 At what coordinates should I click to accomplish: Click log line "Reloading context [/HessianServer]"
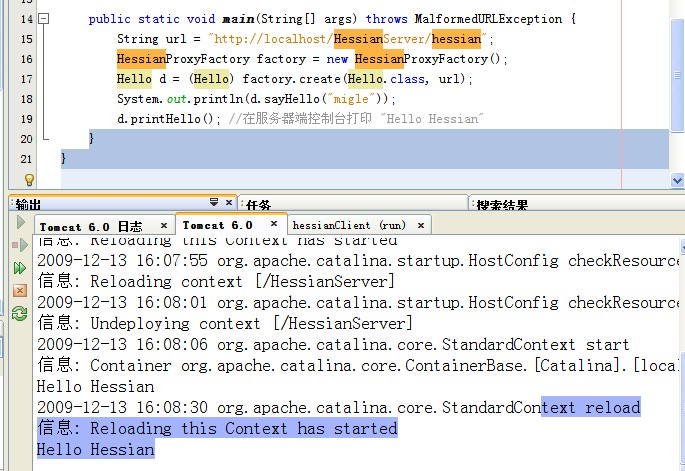point(216,282)
